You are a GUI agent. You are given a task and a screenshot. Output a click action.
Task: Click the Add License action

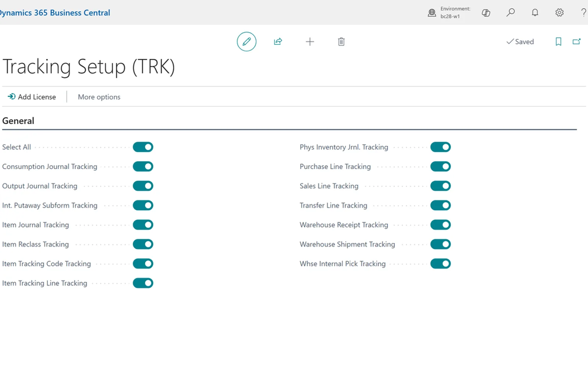point(32,97)
